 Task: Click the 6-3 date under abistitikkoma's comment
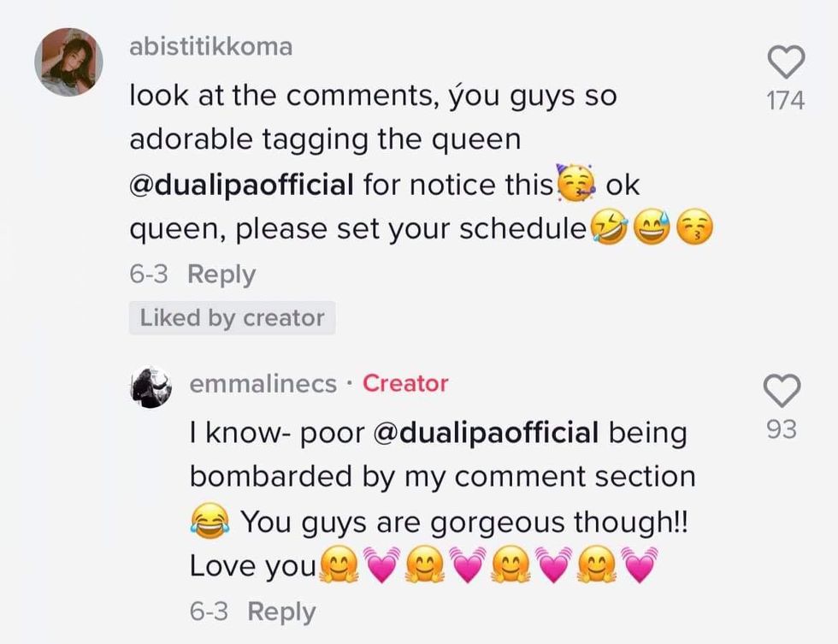[150, 275]
